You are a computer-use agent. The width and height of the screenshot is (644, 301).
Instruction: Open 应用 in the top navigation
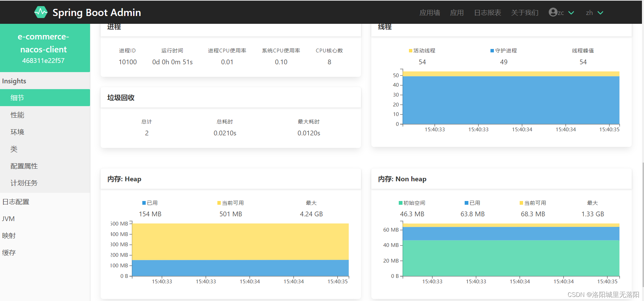coord(457,13)
